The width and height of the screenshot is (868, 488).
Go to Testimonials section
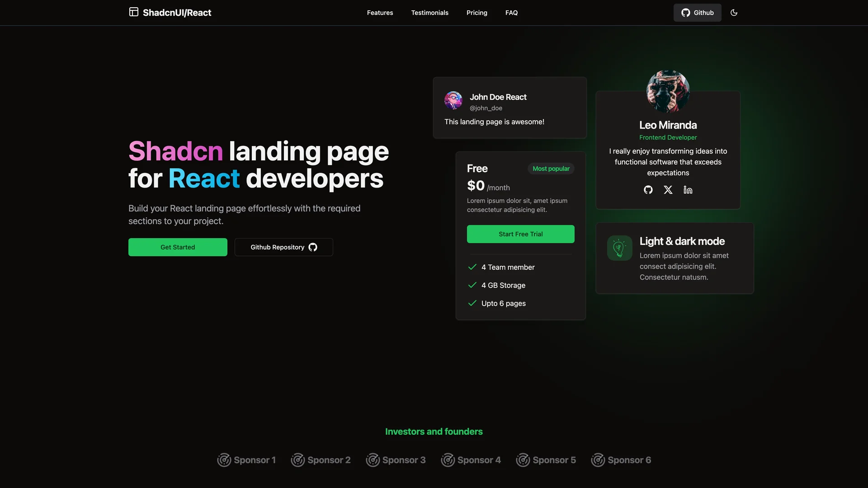(430, 13)
